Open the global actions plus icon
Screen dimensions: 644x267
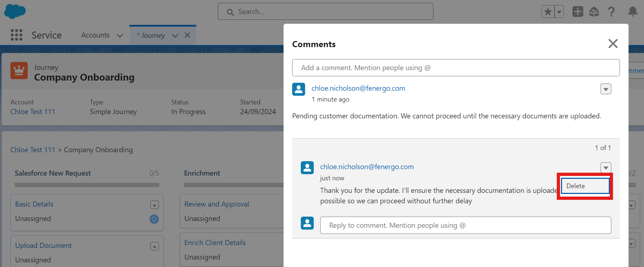(578, 12)
